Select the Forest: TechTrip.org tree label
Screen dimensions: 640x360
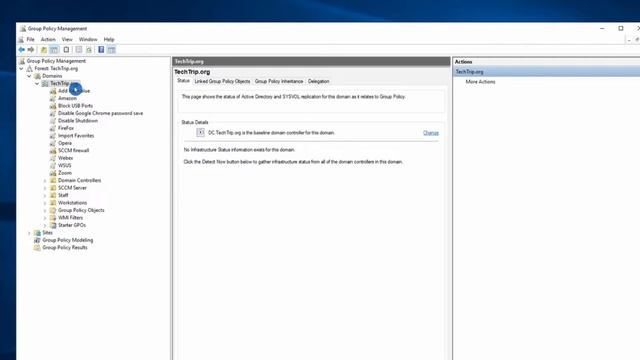(x=56, y=69)
